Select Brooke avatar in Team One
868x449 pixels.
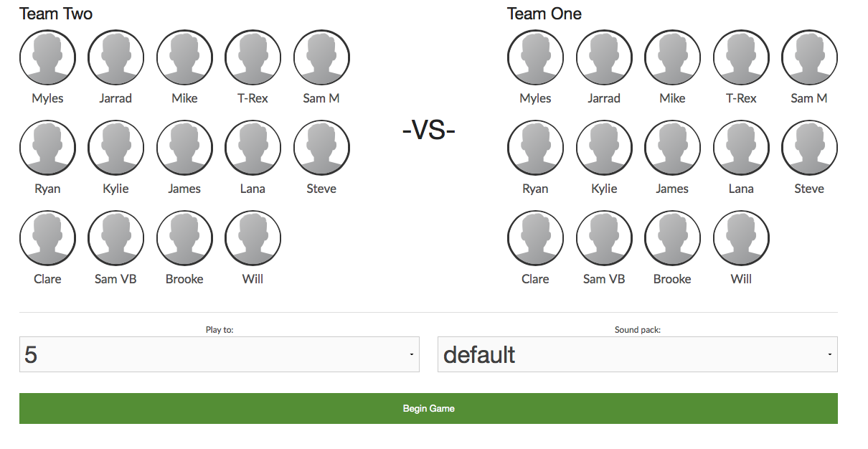[x=672, y=238]
